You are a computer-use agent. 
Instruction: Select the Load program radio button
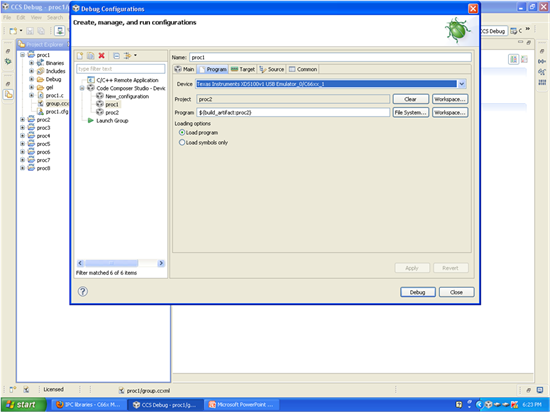coord(182,133)
